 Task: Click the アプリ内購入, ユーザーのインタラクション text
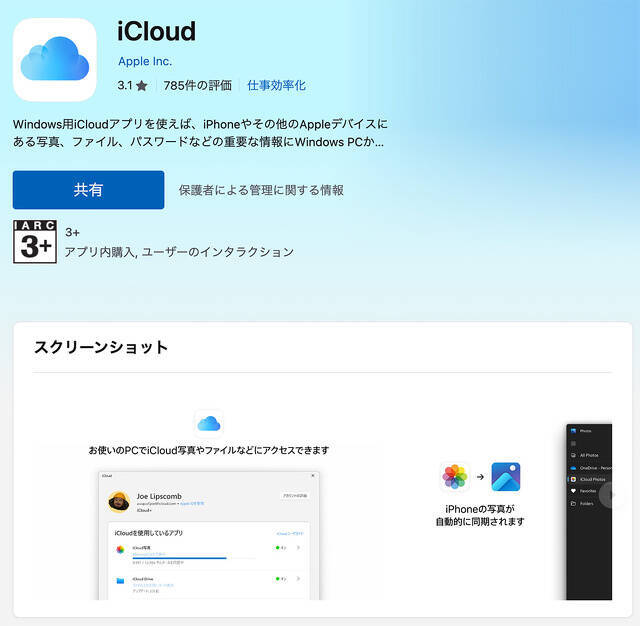(x=179, y=252)
